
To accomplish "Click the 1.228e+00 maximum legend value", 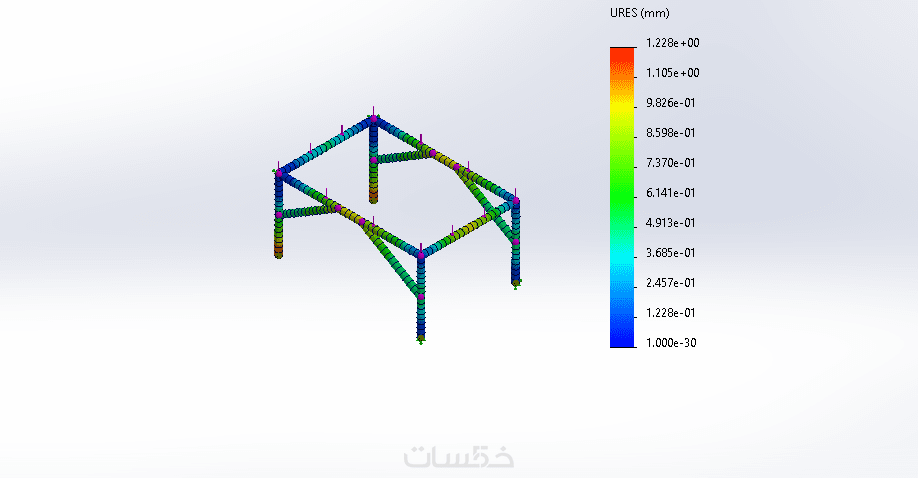I will (673, 43).
